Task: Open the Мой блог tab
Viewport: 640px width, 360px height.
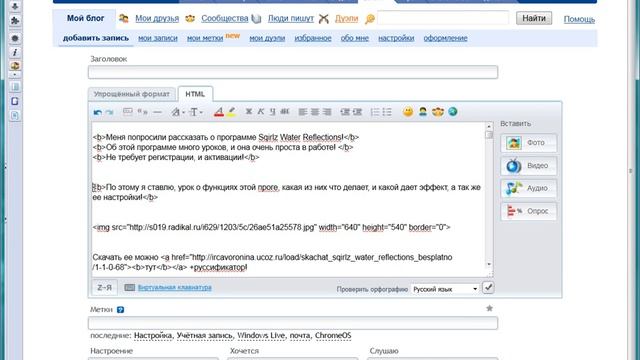Action: click(x=86, y=18)
